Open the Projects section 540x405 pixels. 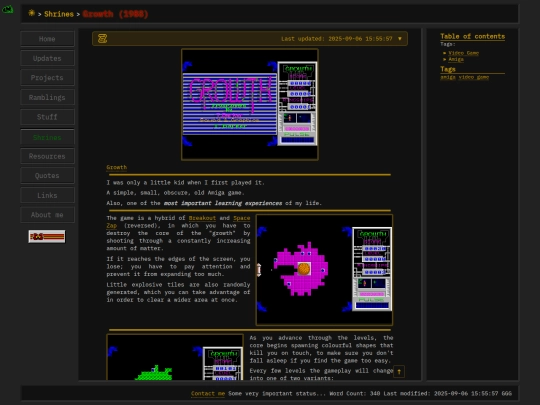click(x=47, y=77)
